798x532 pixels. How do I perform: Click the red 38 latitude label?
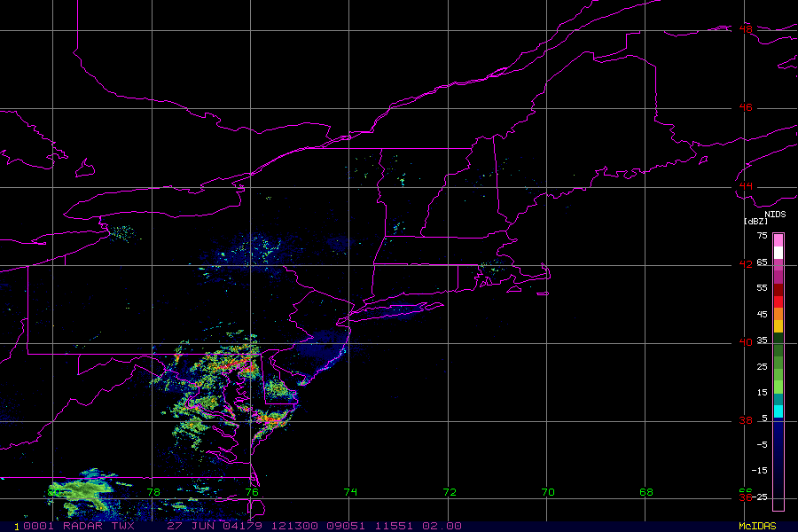746,420
